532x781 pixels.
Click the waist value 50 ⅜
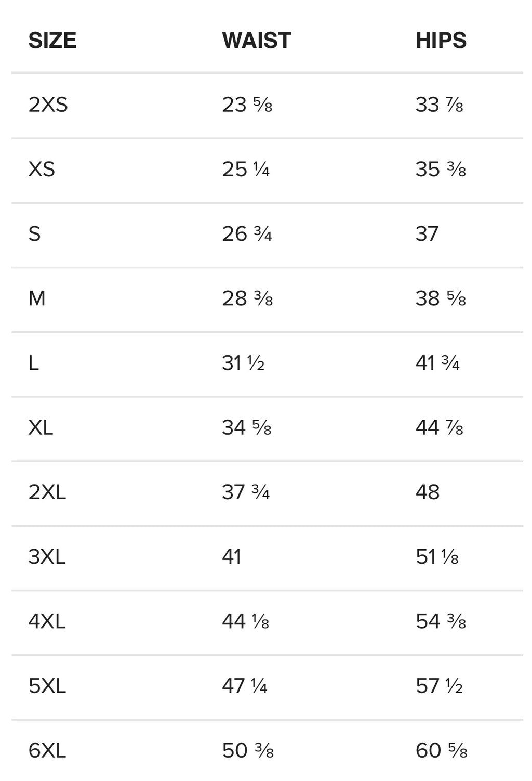(247, 751)
